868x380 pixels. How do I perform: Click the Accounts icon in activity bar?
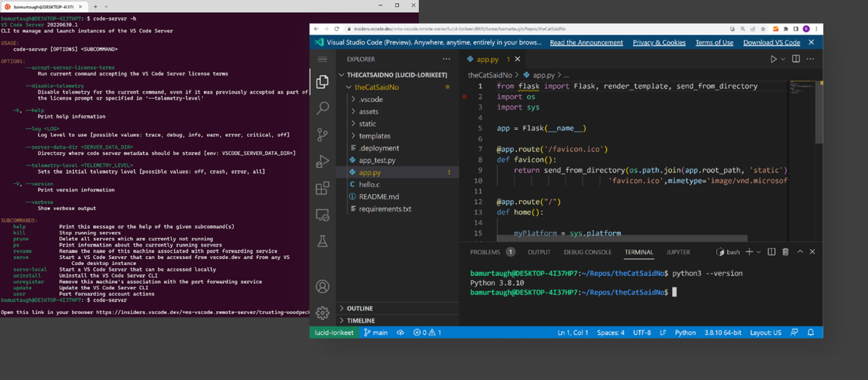coord(322,287)
